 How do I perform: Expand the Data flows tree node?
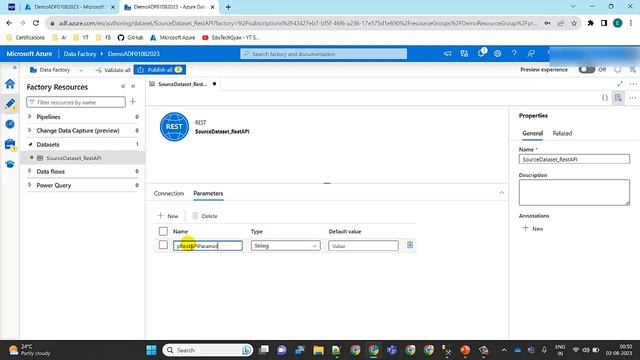click(29, 171)
